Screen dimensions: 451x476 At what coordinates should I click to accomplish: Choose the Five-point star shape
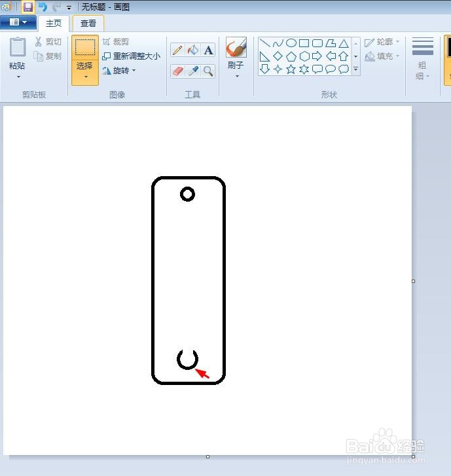coord(291,69)
